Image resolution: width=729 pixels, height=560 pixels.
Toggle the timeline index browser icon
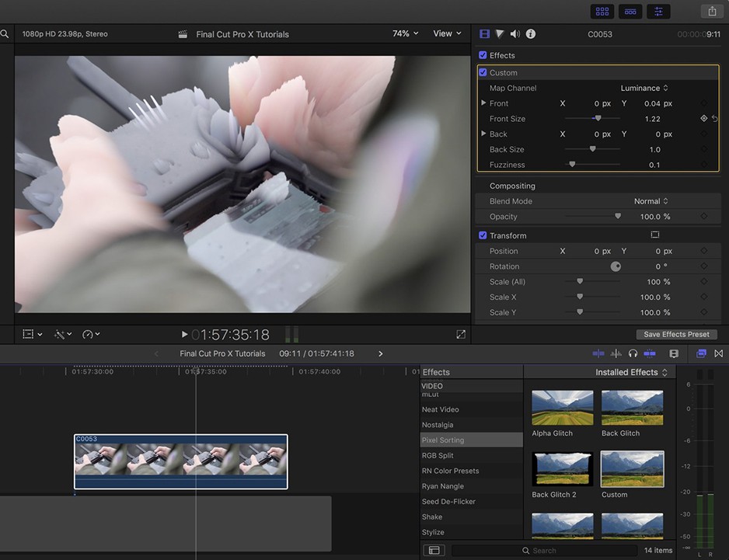tap(434, 550)
